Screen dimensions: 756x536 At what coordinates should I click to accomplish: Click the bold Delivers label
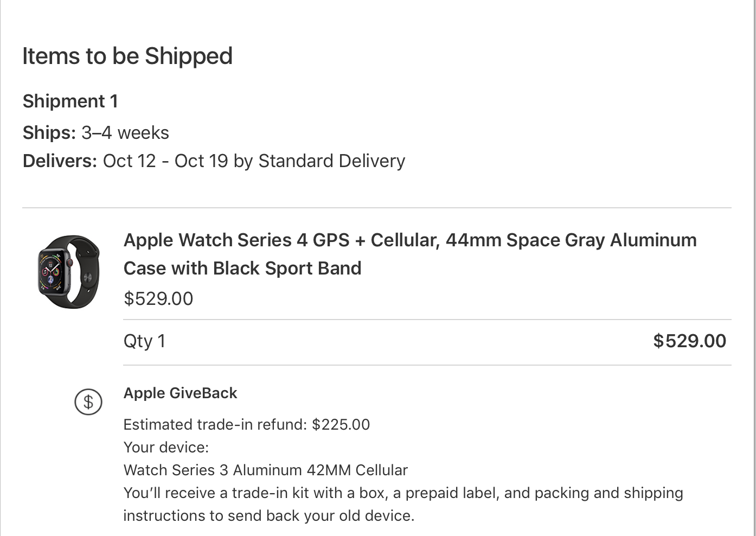point(60,161)
